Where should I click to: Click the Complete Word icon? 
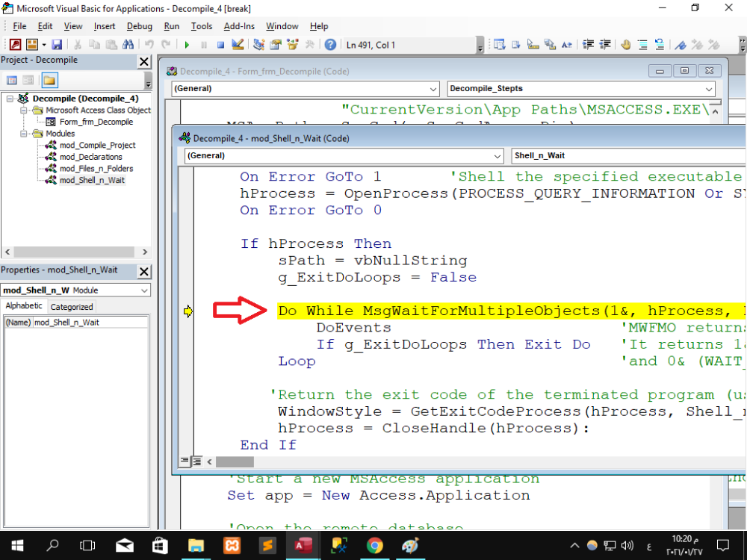point(566,45)
